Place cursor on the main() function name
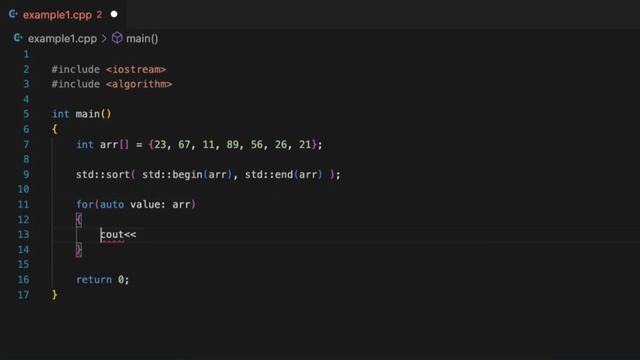This screenshot has height=360, width=640. coord(88,114)
